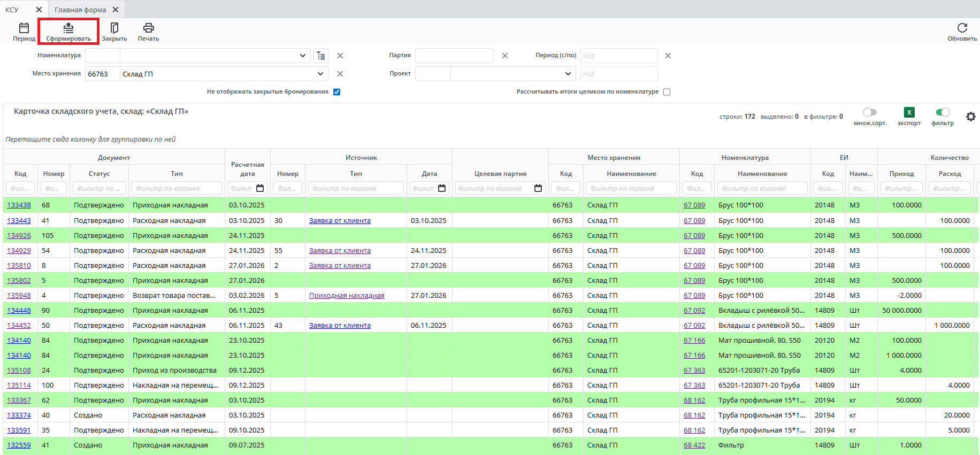Open grid settings gear icon
980x455 pixels.
pos(970,117)
